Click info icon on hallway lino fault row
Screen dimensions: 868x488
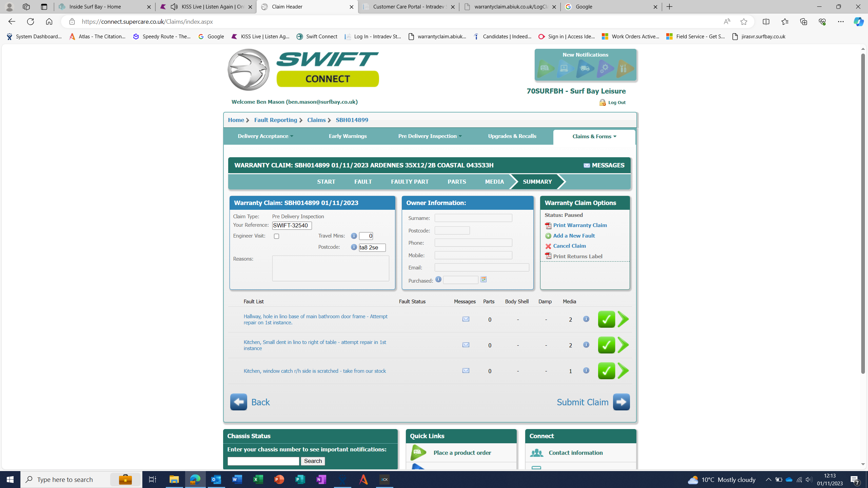click(586, 319)
